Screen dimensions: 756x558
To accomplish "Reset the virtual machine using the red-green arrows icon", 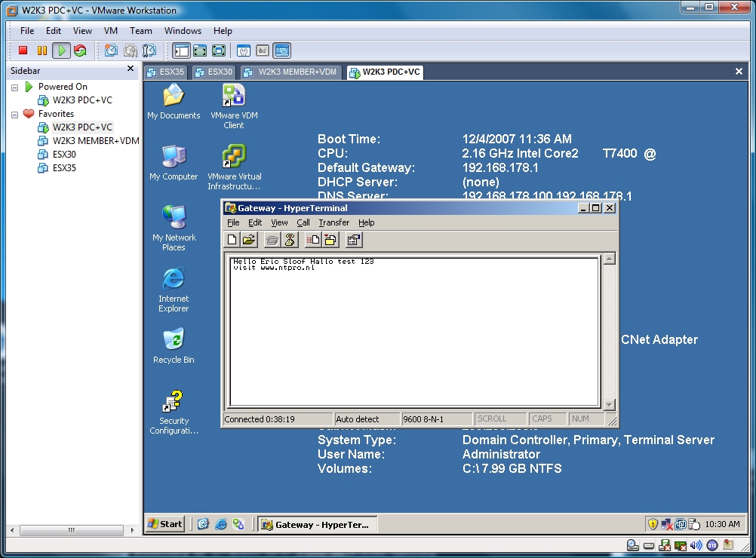I will [x=80, y=50].
